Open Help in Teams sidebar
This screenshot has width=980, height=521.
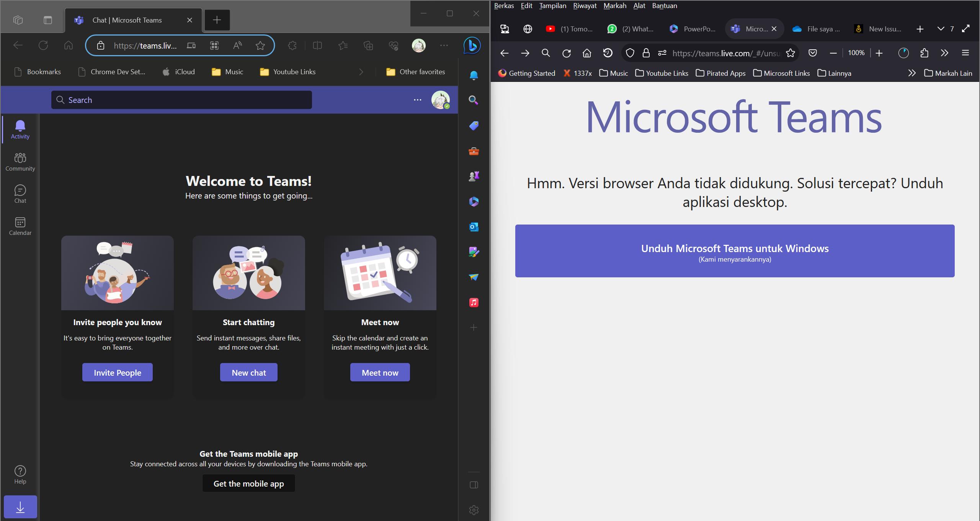pos(20,475)
